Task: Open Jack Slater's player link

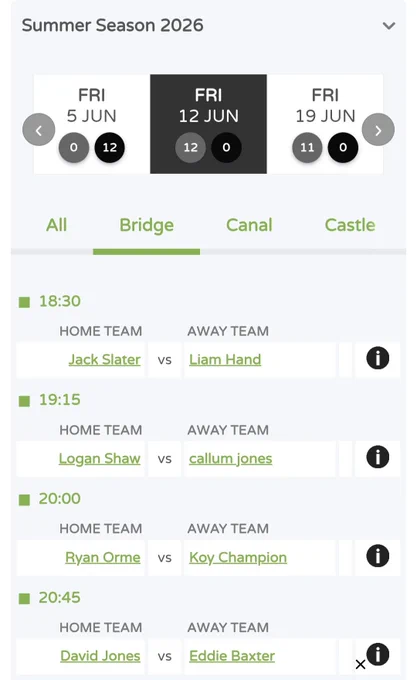Action: tap(104, 360)
